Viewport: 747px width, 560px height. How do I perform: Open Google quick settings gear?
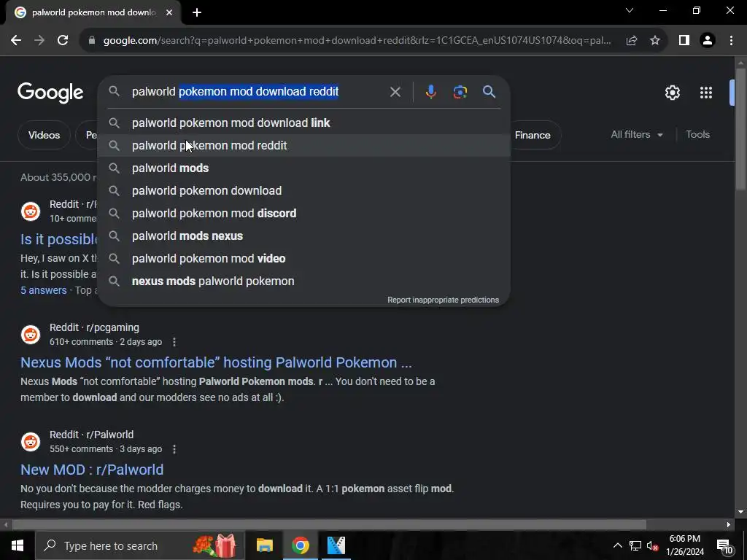click(672, 93)
